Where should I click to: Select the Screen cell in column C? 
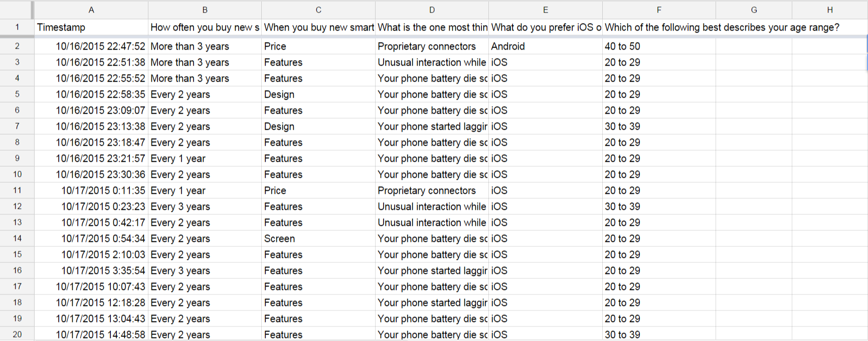318,238
